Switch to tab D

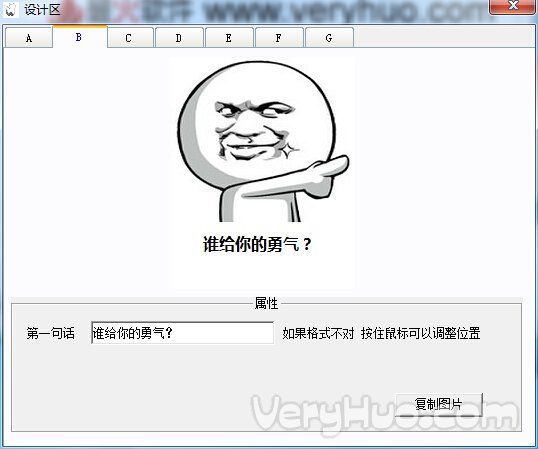click(x=179, y=38)
